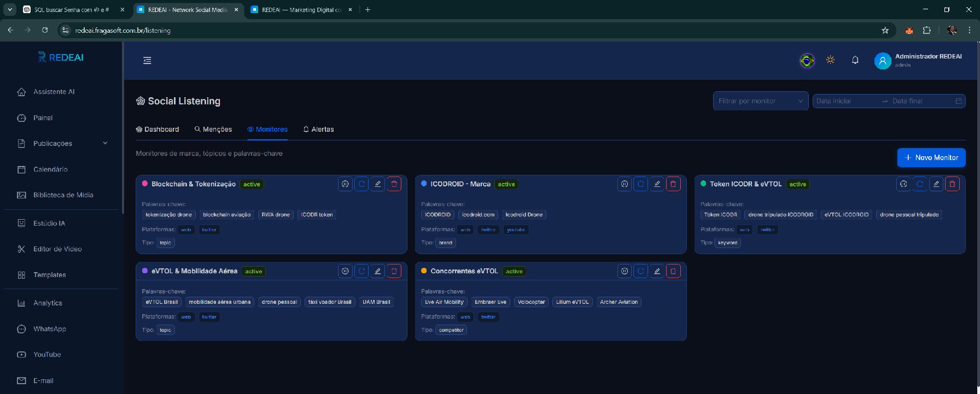
Task: Pause the ICODROID - Marca monitor
Action: 625,184
